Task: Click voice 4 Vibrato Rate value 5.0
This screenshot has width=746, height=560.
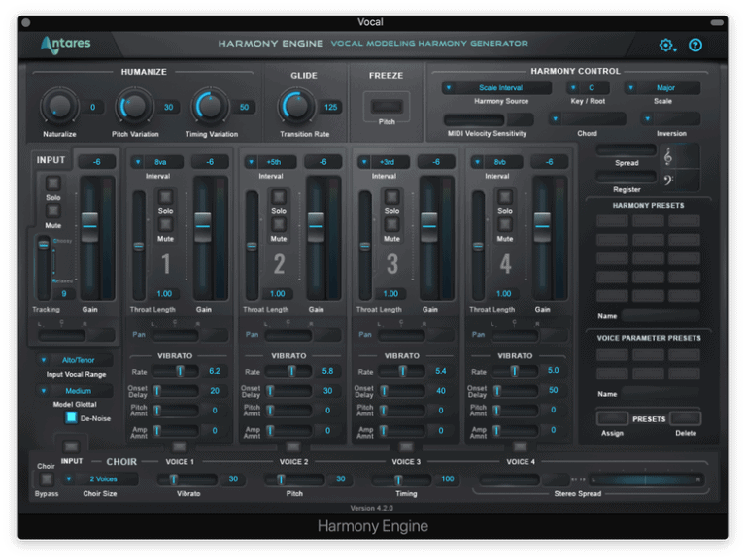Action: click(x=553, y=370)
